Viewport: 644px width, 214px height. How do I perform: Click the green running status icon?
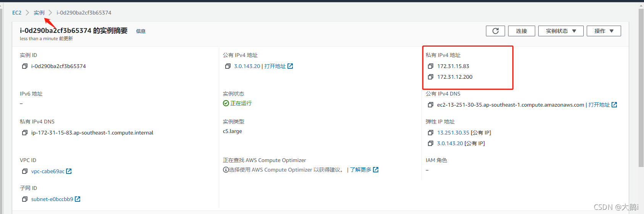pyautogui.click(x=226, y=103)
